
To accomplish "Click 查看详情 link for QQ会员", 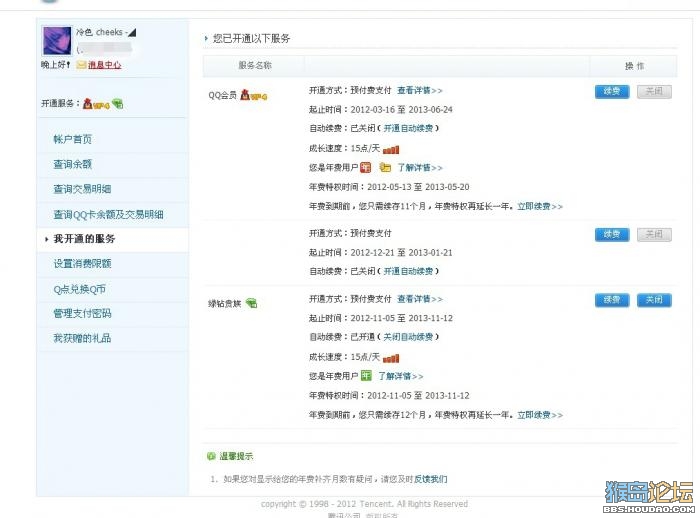I will tap(420, 91).
